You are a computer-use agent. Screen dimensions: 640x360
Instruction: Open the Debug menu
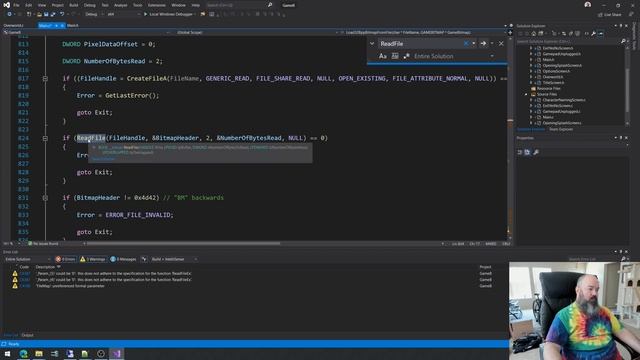(89, 5)
